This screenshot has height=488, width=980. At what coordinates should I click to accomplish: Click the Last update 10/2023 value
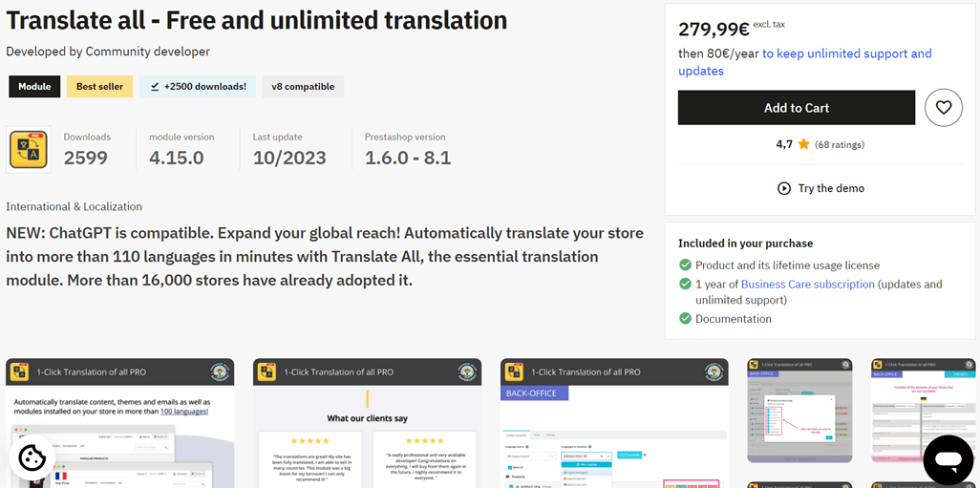point(289,159)
